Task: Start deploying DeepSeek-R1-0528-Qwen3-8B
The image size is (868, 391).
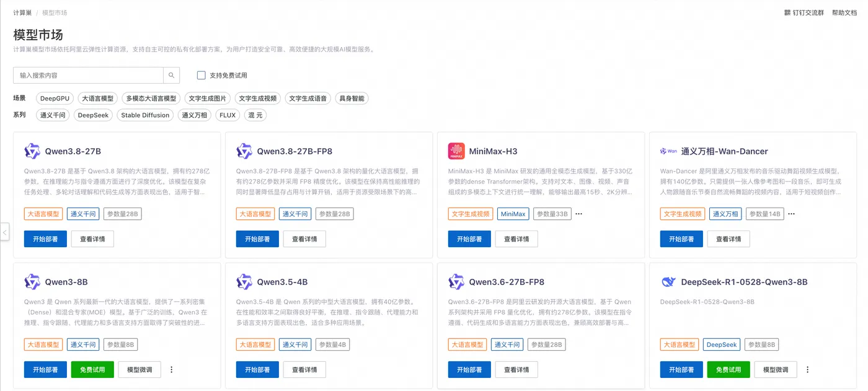Action: [681, 370]
